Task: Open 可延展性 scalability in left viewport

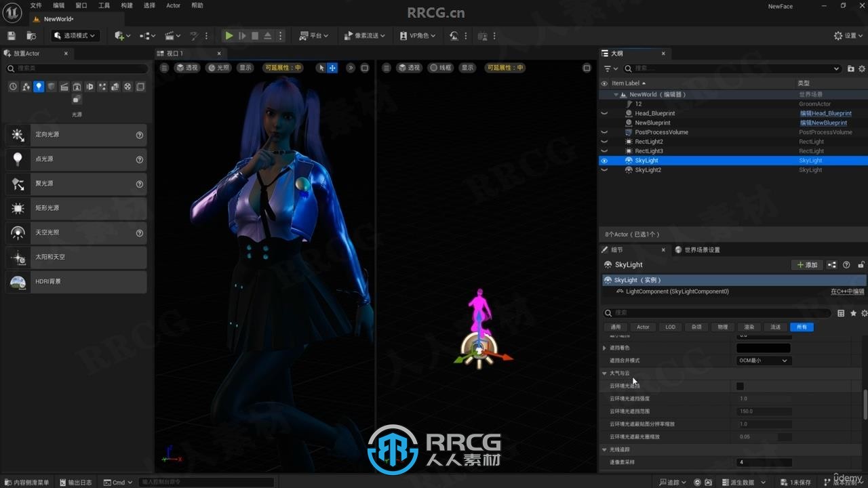Action: (283, 68)
